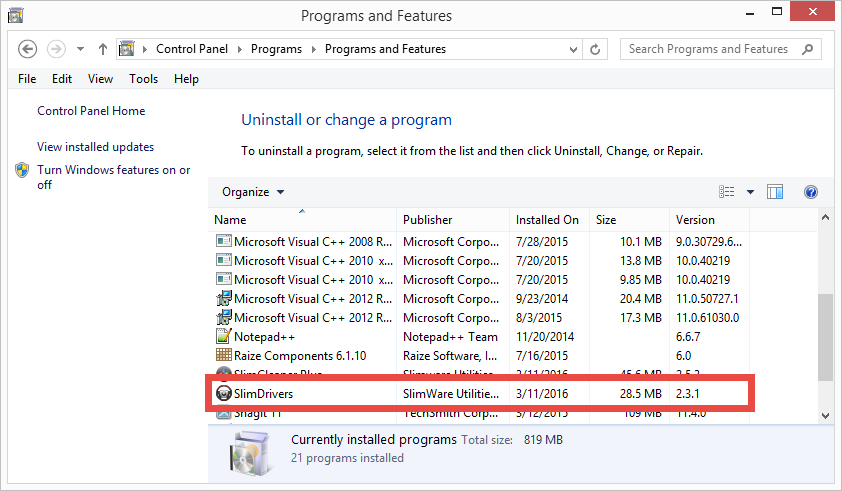Open help with the question mark icon
Viewport: 842px width, 491px height.
[x=811, y=192]
